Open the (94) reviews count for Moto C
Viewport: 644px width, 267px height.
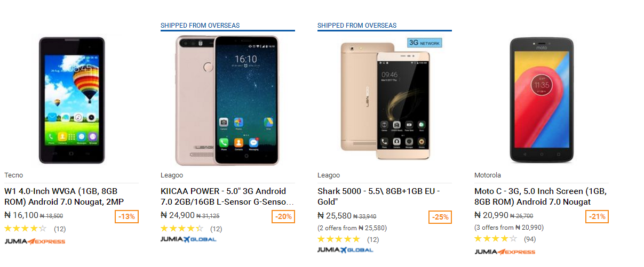[x=530, y=239]
